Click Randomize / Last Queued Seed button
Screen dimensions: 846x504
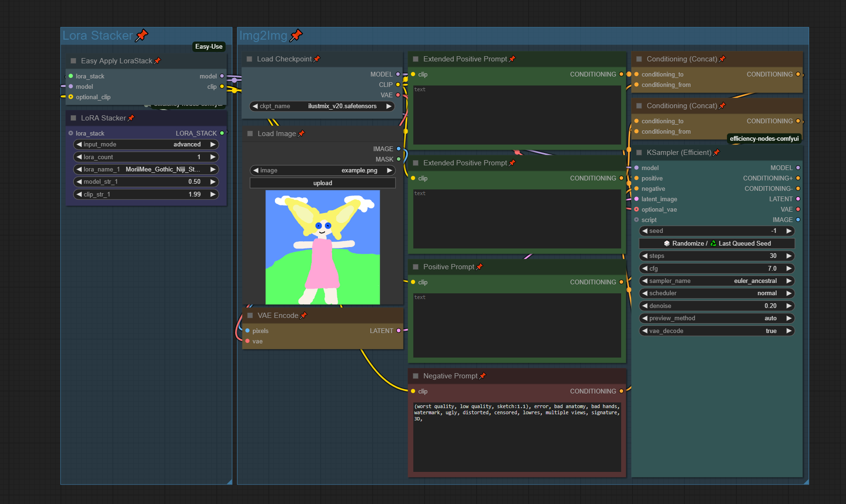716,243
